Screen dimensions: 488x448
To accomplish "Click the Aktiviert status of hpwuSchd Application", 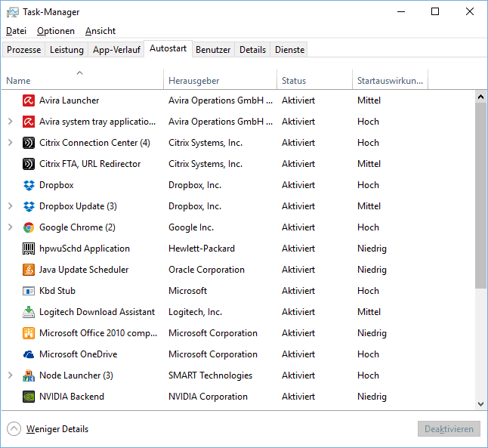I will click(x=298, y=249).
